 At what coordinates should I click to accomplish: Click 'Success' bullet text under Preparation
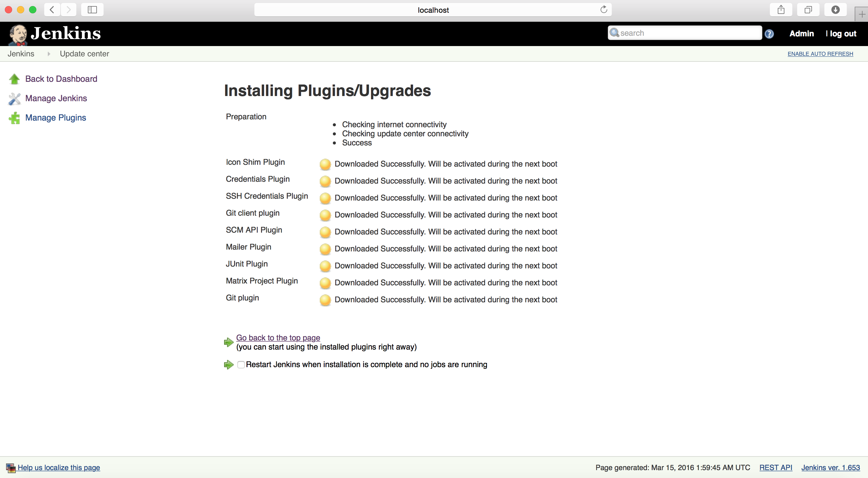click(357, 143)
